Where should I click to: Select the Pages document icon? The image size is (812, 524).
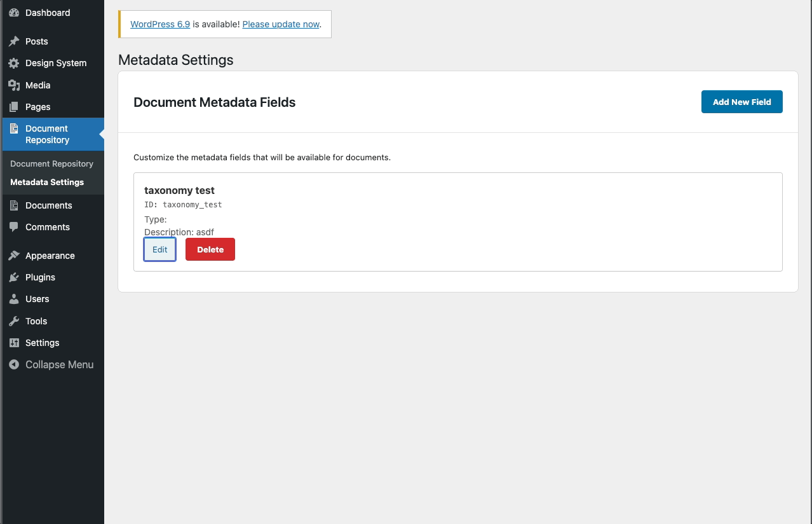click(14, 107)
